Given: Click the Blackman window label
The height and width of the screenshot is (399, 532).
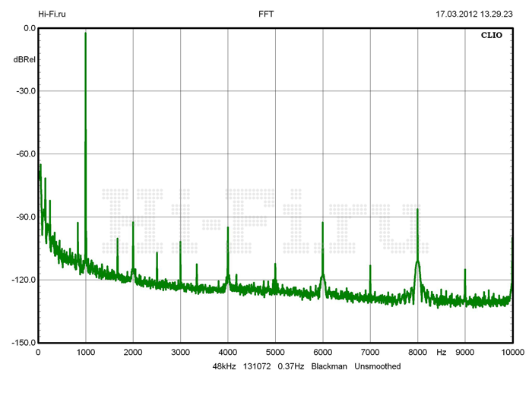Looking at the screenshot, I should click(328, 366).
